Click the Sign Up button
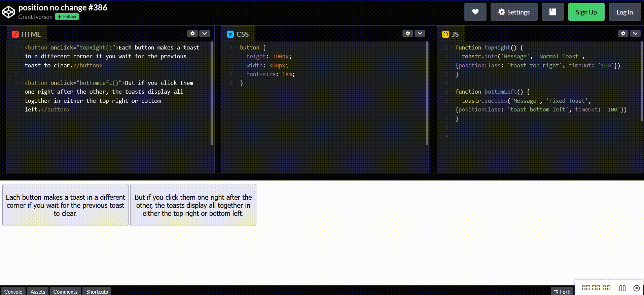The image size is (644, 295). pos(586,12)
